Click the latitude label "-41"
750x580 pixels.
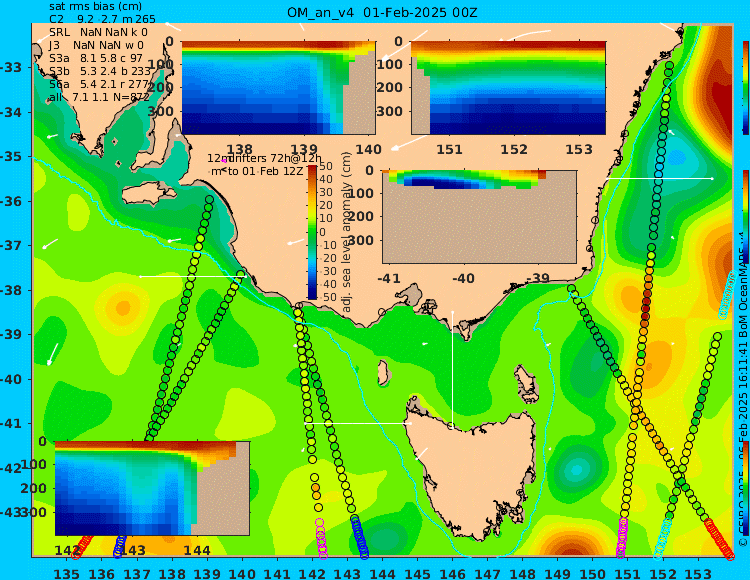coord(11,423)
